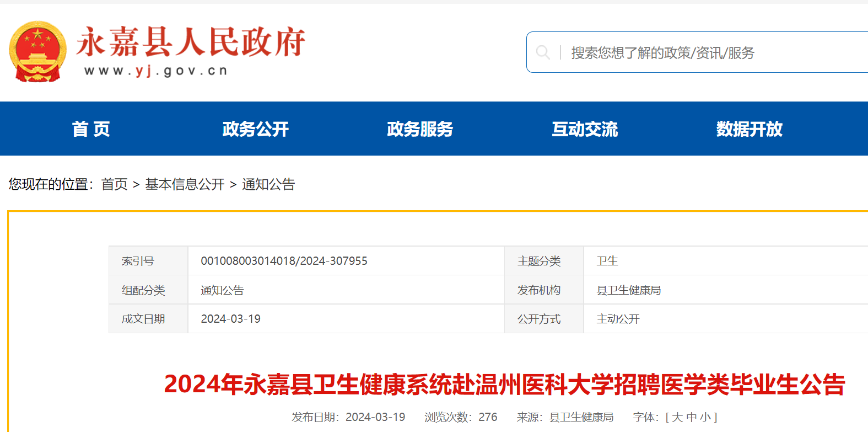
Task: Open the 政务服务 navigation tab
Action: click(420, 129)
